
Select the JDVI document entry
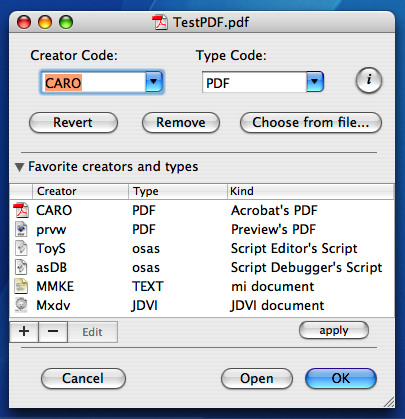click(x=277, y=305)
